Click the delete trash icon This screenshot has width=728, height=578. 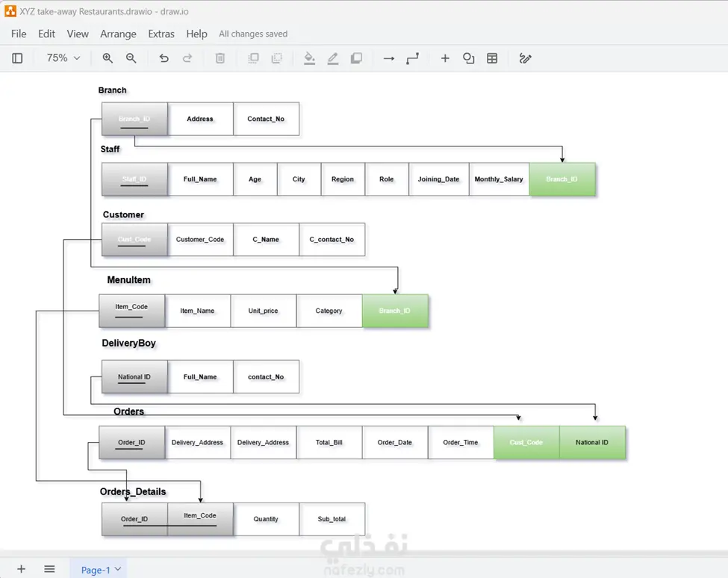point(220,58)
